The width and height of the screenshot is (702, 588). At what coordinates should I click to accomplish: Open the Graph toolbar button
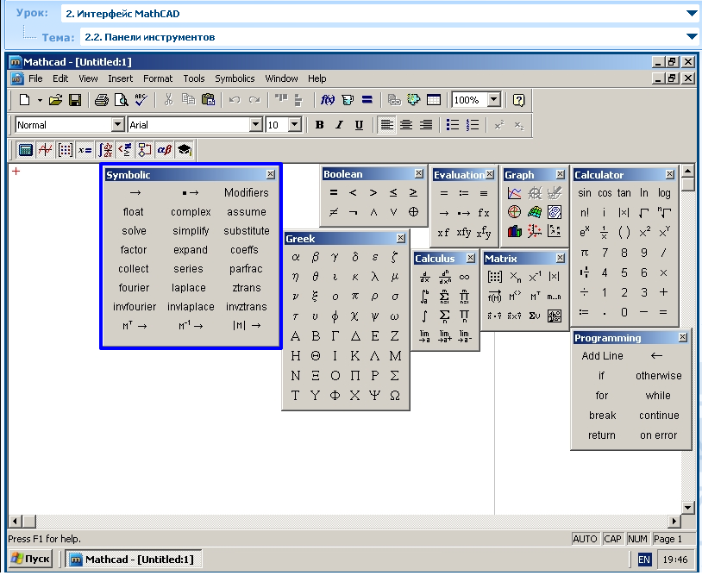click(45, 150)
